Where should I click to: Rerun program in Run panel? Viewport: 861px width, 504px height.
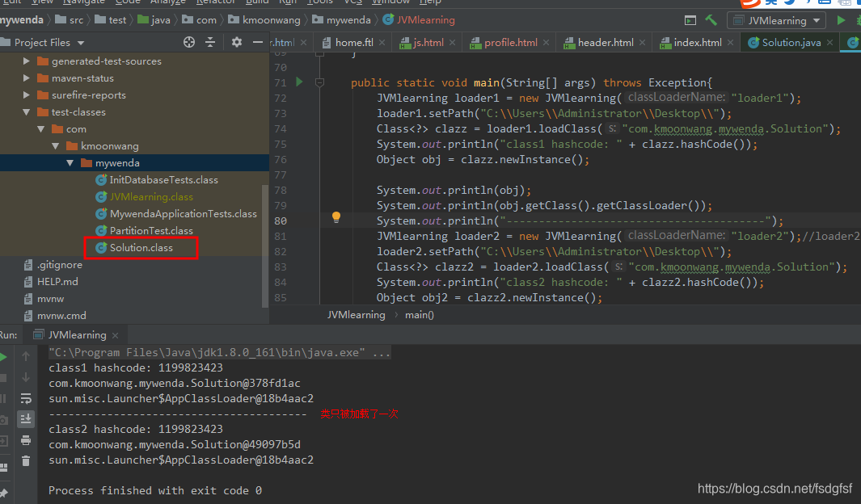click(x=3, y=357)
